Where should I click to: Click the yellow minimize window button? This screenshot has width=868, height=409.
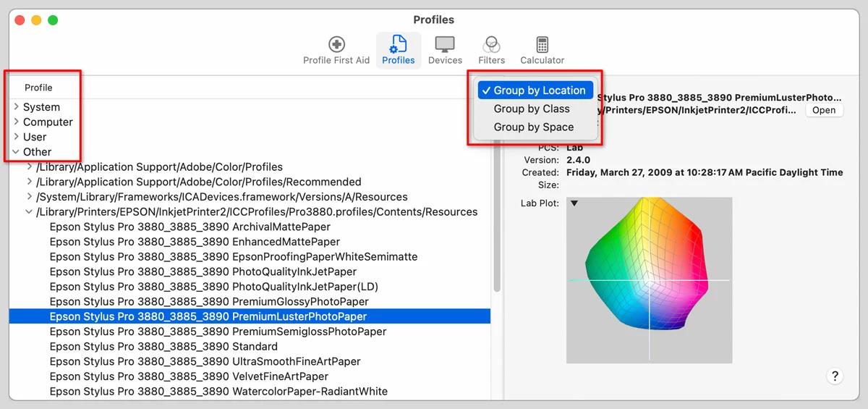click(36, 20)
